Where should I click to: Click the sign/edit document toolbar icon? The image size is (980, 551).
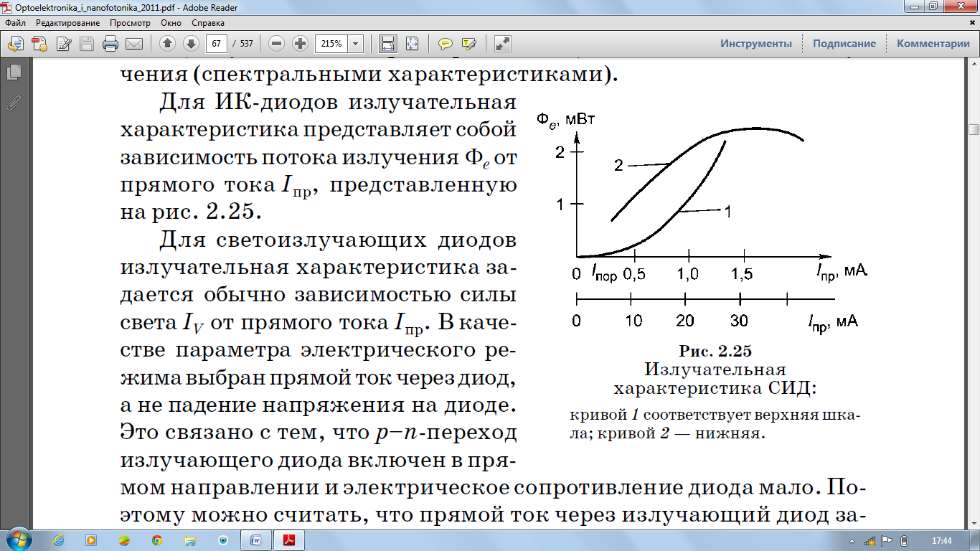(64, 44)
